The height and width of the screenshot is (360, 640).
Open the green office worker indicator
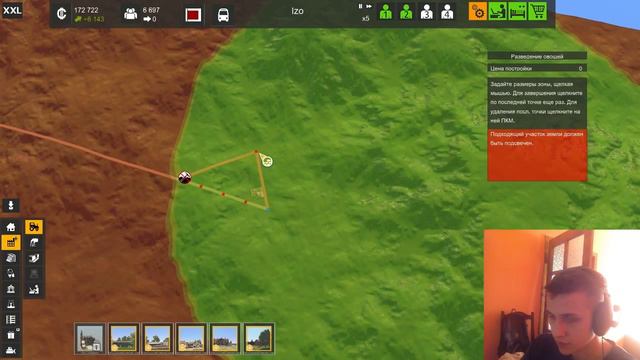pos(498,11)
